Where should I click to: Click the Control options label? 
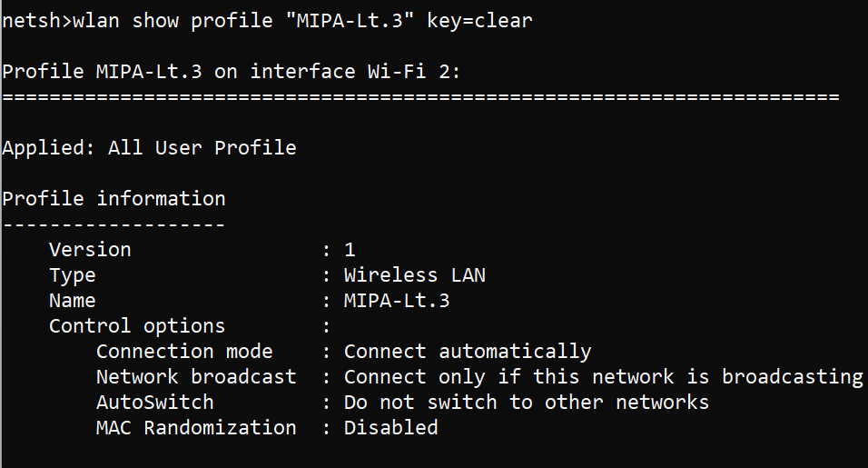pyautogui.click(x=137, y=326)
